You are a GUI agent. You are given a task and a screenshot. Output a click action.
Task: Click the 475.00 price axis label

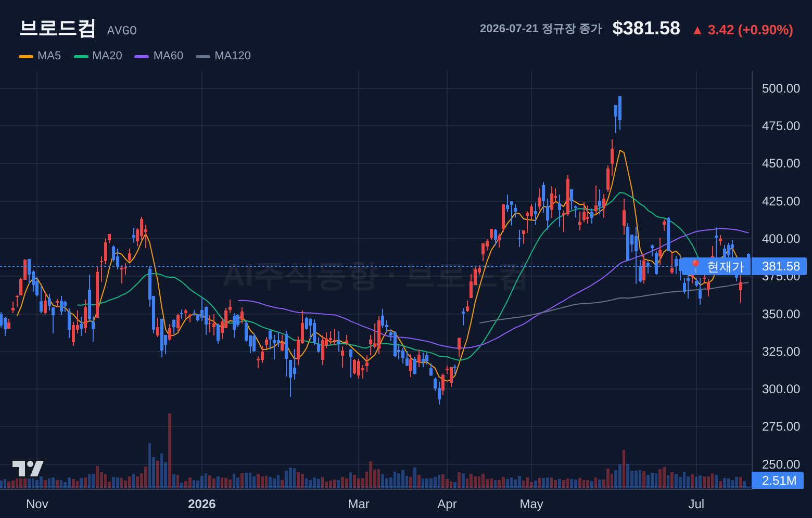coord(781,126)
